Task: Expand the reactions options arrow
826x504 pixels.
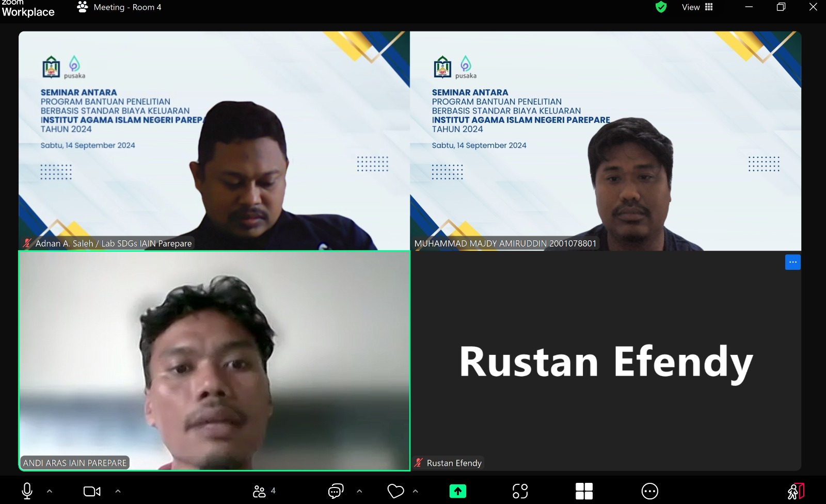Action: tap(416, 491)
